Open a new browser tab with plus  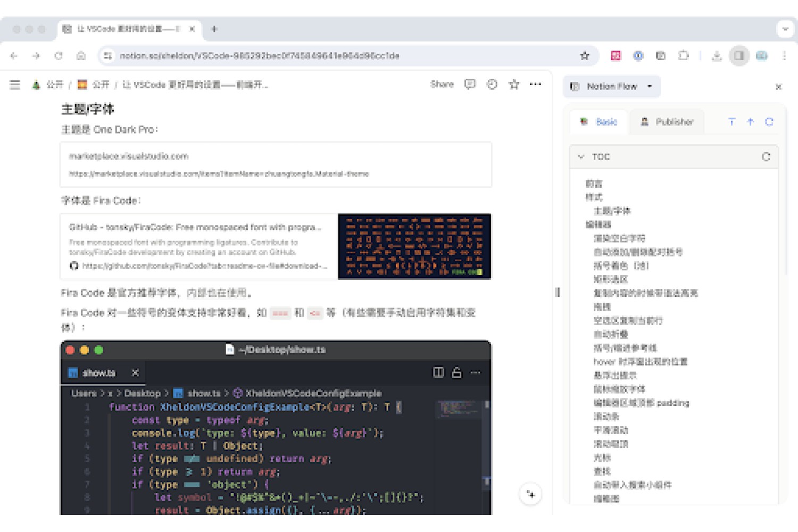click(214, 29)
